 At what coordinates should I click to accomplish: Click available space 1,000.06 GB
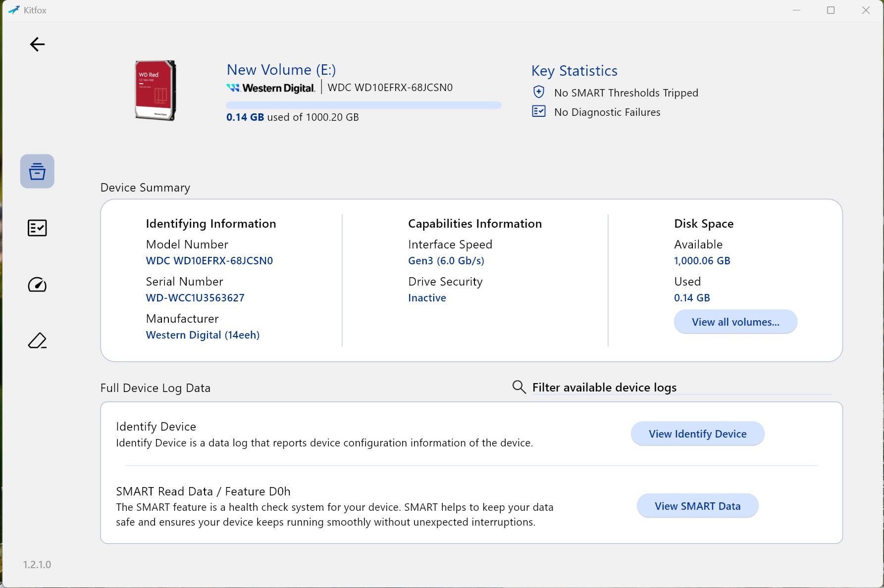702,261
